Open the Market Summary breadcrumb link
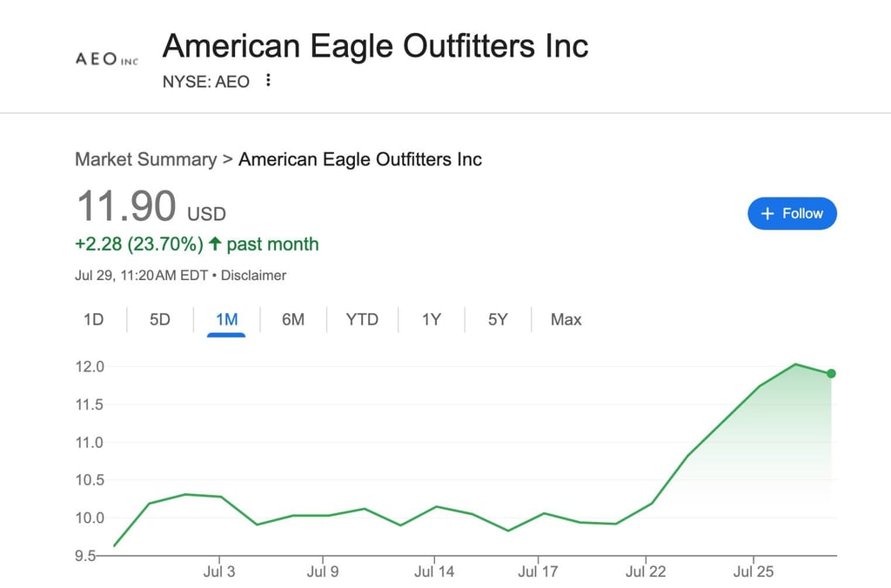Image resolution: width=891 pixels, height=588 pixels. pos(146,159)
